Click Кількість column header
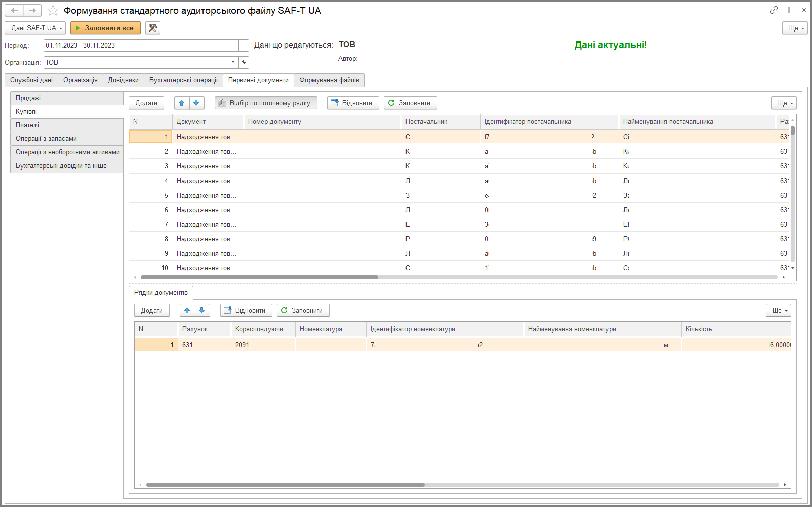812x507 pixels. click(736, 329)
